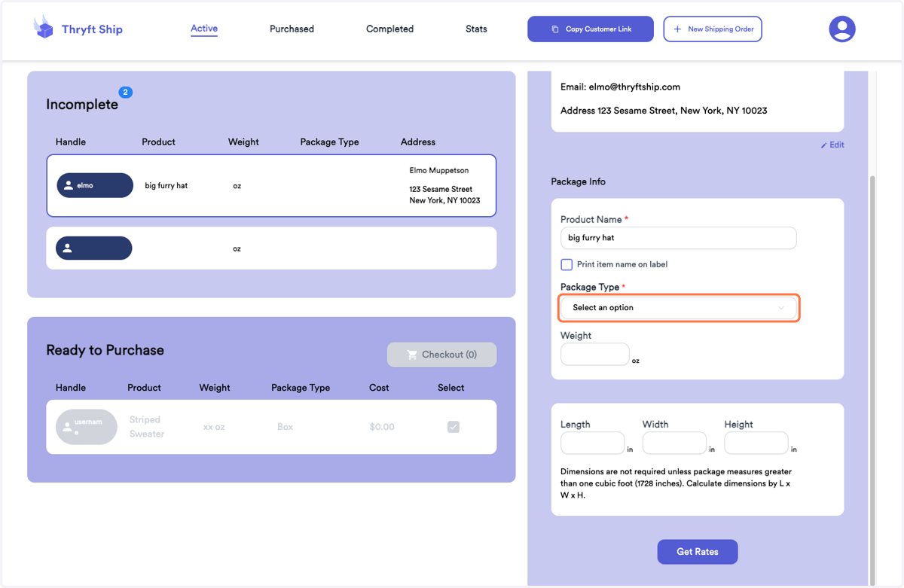Image resolution: width=904 pixels, height=588 pixels.
Task: Open the Package Type dropdown
Action: (679, 308)
